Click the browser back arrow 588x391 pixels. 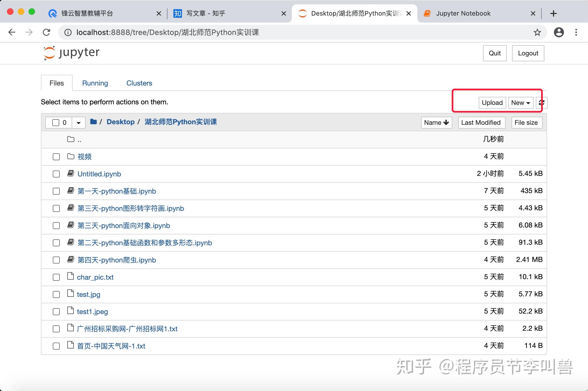point(12,33)
